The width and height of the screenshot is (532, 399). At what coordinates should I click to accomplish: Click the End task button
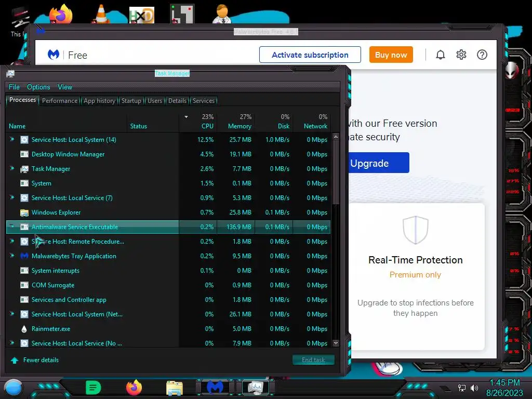pyautogui.click(x=313, y=360)
